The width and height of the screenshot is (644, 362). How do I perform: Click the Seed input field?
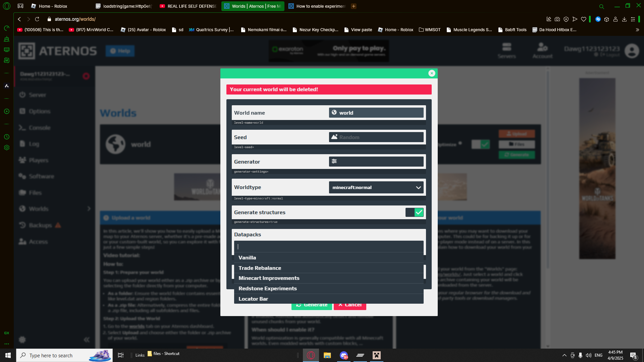click(x=376, y=137)
